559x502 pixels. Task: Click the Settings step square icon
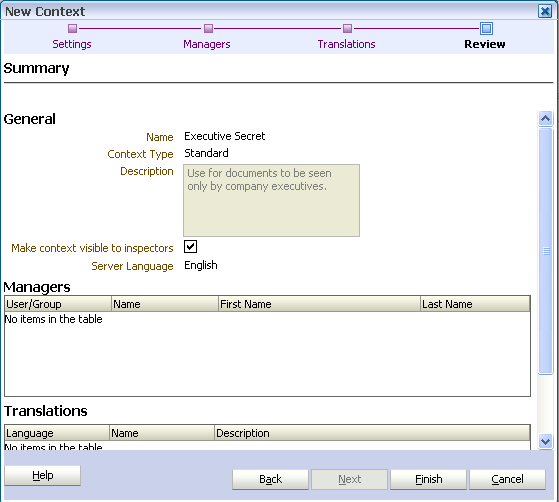coord(72,28)
